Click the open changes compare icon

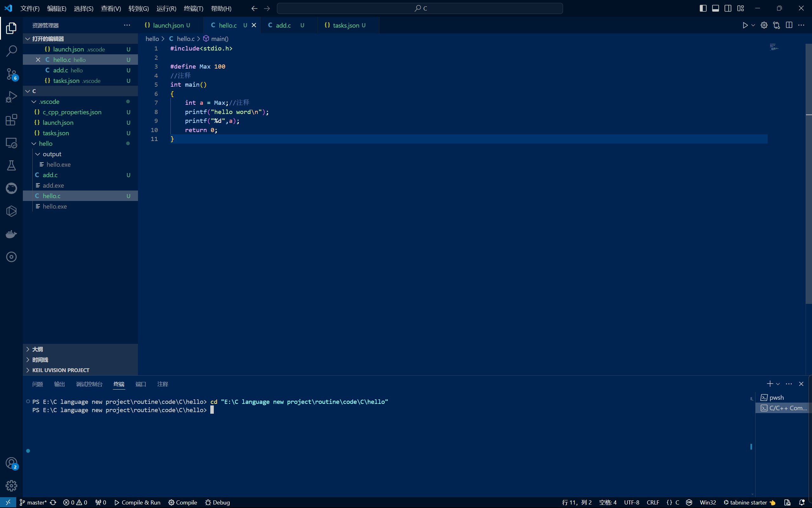click(x=776, y=25)
